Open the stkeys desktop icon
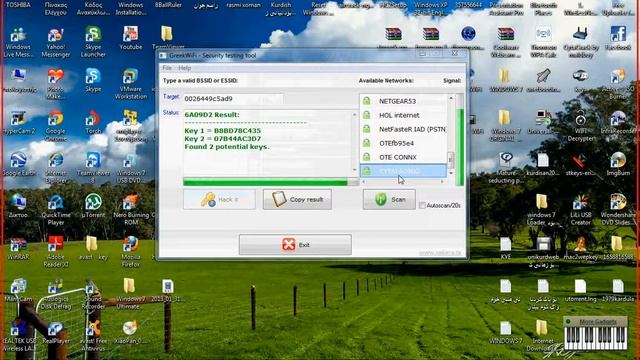640x360 pixels. coord(580,164)
